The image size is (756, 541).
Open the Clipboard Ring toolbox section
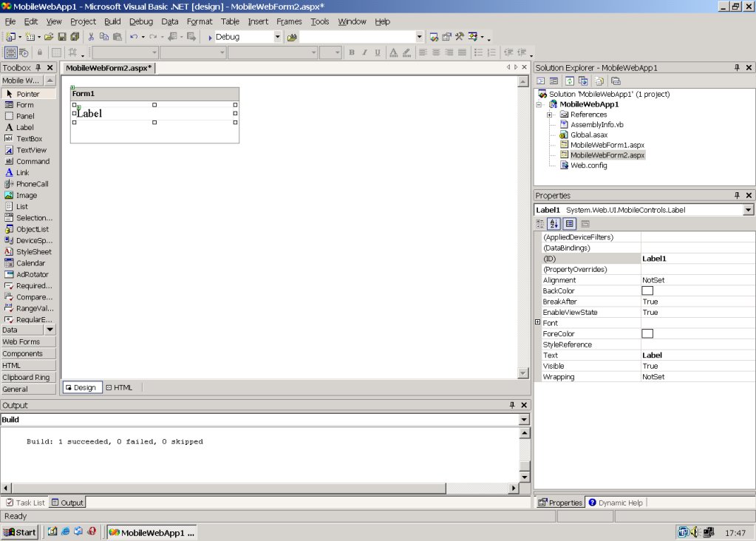28,377
